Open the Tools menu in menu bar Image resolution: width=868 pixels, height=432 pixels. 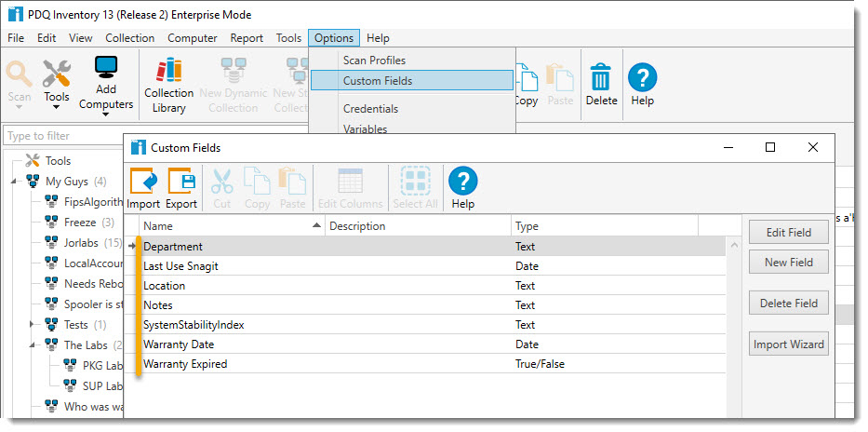point(289,37)
